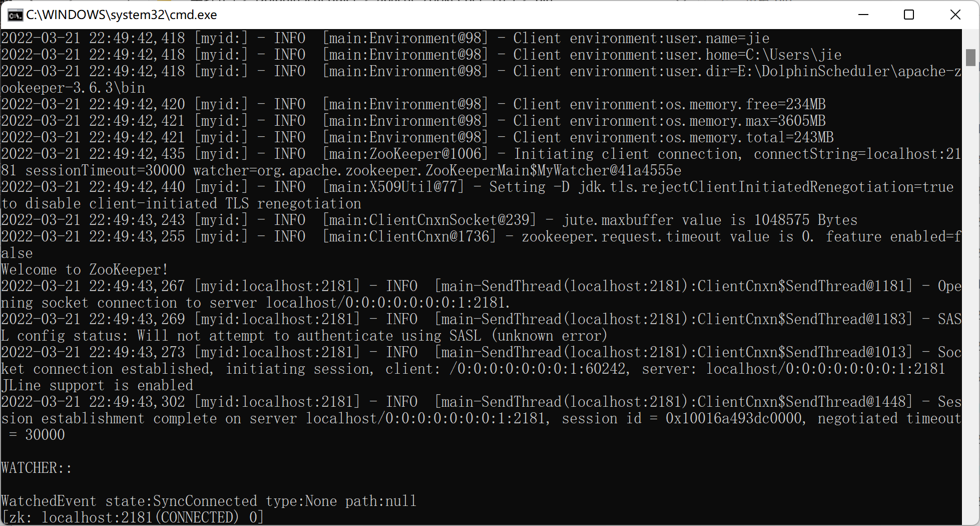Image resolution: width=980 pixels, height=526 pixels.
Task: Click the zk: localhost:2181(CONNECTED) 0 prompt
Action: tap(133, 517)
